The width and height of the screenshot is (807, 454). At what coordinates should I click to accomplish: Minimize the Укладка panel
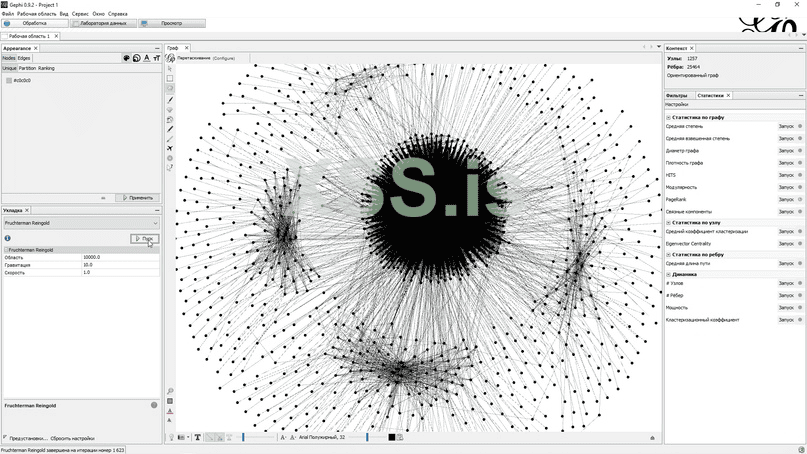pyautogui.click(x=157, y=210)
